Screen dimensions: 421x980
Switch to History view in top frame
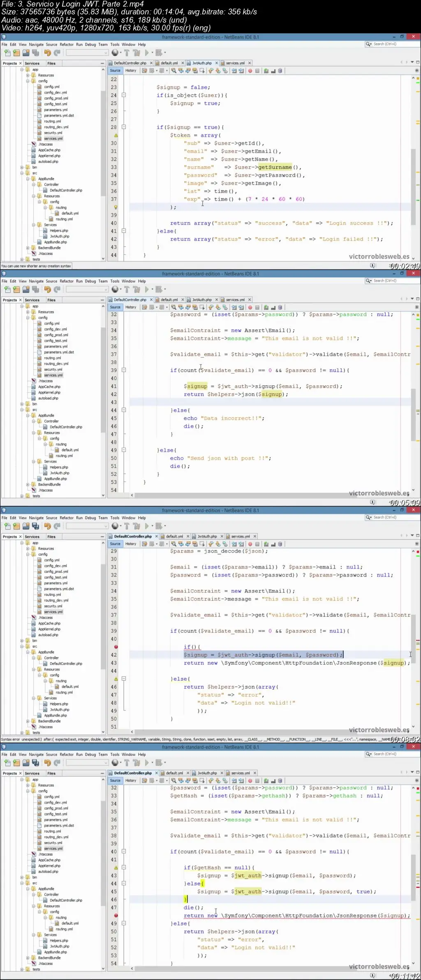[131, 71]
